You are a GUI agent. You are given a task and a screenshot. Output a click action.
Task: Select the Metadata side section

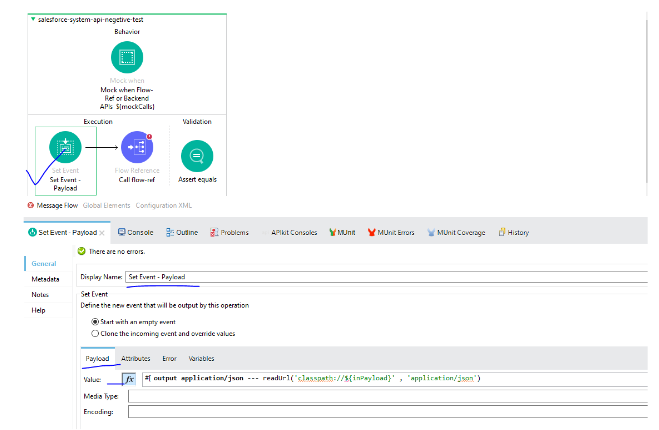45,279
